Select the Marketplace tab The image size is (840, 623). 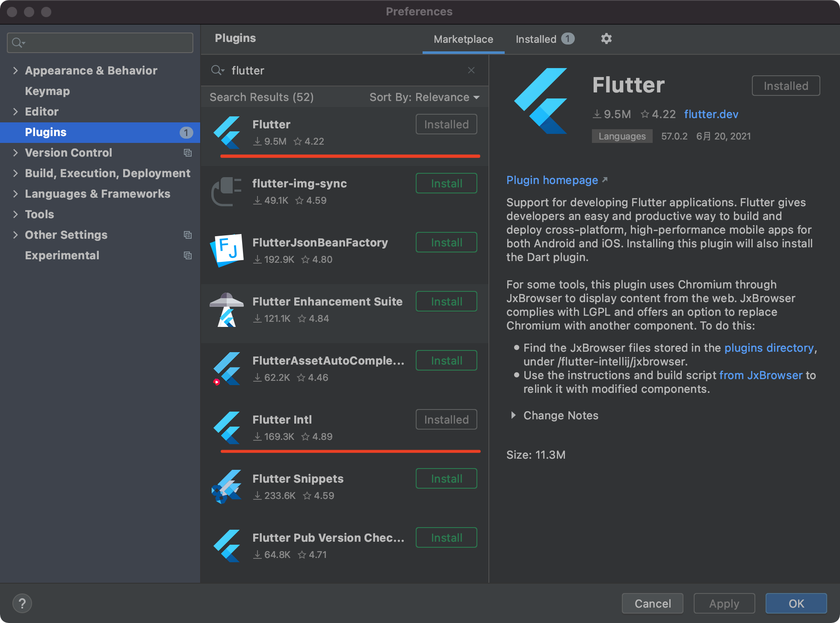463,39
